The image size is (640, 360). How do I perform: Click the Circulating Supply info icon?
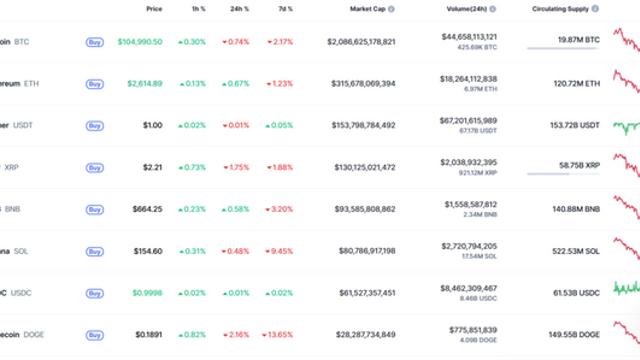(x=595, y=9)
